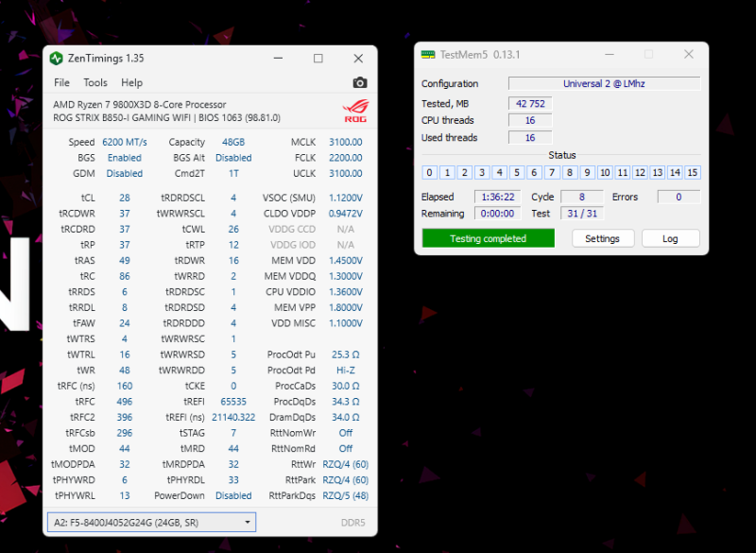Click thread status box 6
Viewport: 756px width, 553px height.
coord(534,173)
